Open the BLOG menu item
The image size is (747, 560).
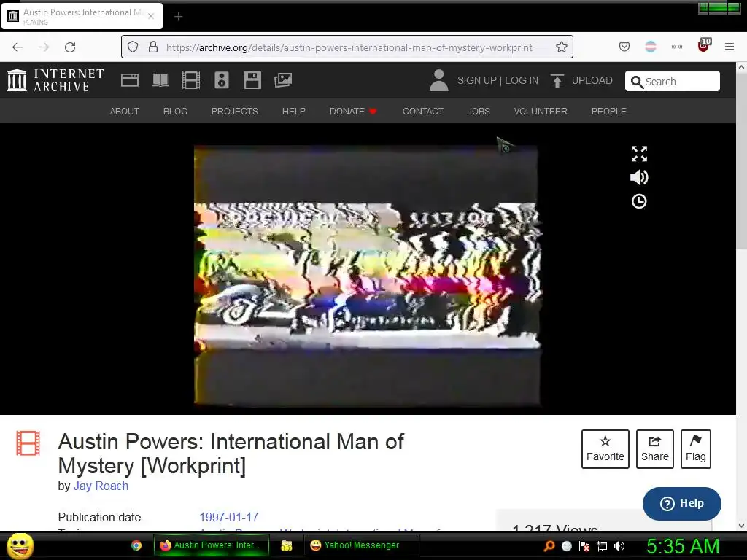175,111
